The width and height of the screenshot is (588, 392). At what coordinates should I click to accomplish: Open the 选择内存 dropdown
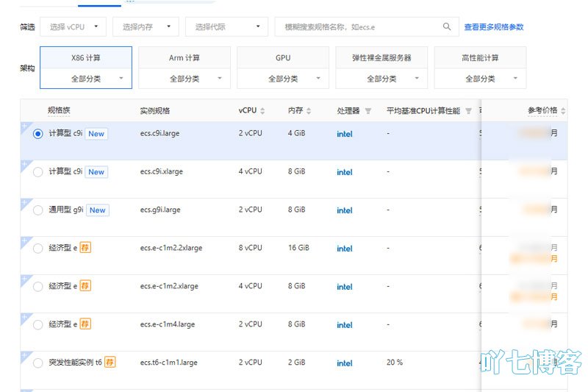pyautogui.click(x=146, y=27)
